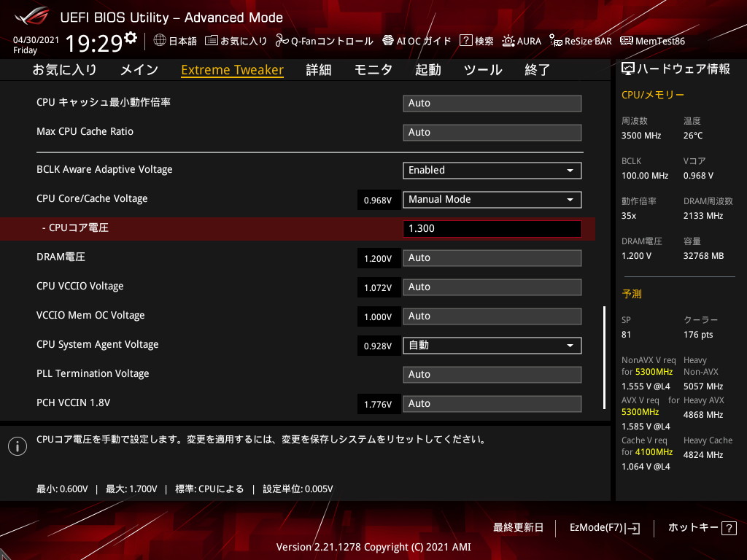The width and height of the screenshot is (747, 560).
Task: Click the Max CPU Cache Ratio Auto field
Action: [492, 133]
